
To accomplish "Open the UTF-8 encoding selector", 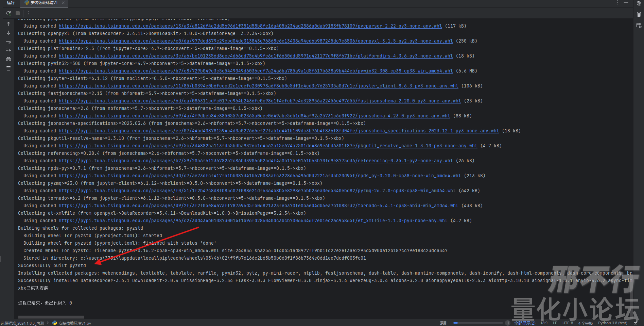I will [x=568, y=323].
